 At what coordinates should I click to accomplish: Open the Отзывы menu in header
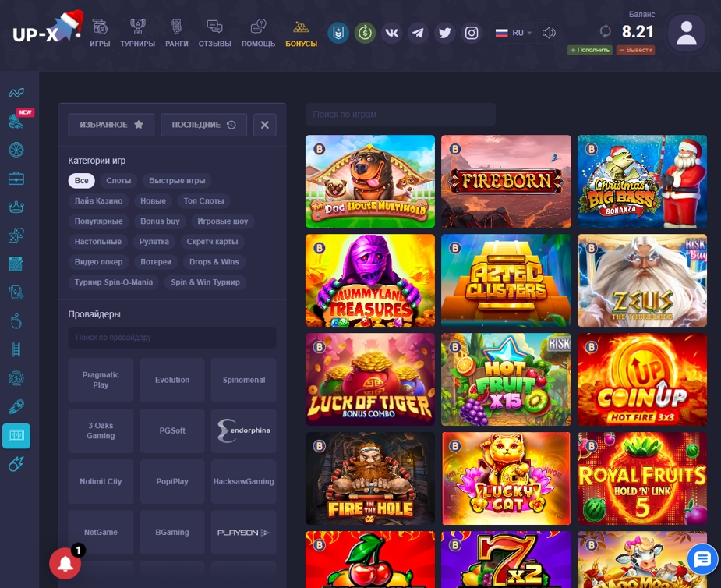214,33
